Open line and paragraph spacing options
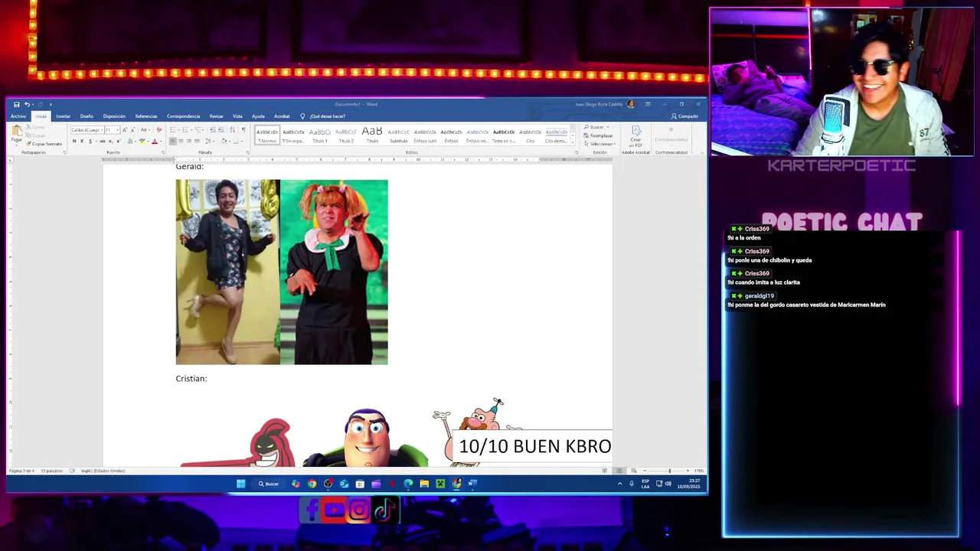The height and width of the screenshot is (551, 980). click(x=208, y=141)
